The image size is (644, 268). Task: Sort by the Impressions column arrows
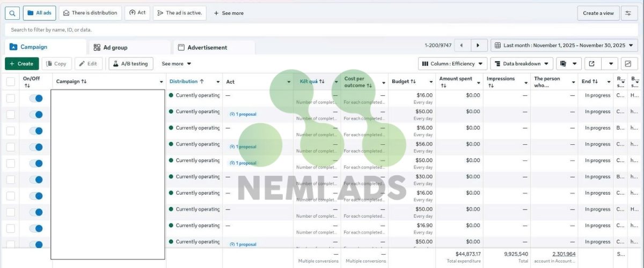coord(491,86)
